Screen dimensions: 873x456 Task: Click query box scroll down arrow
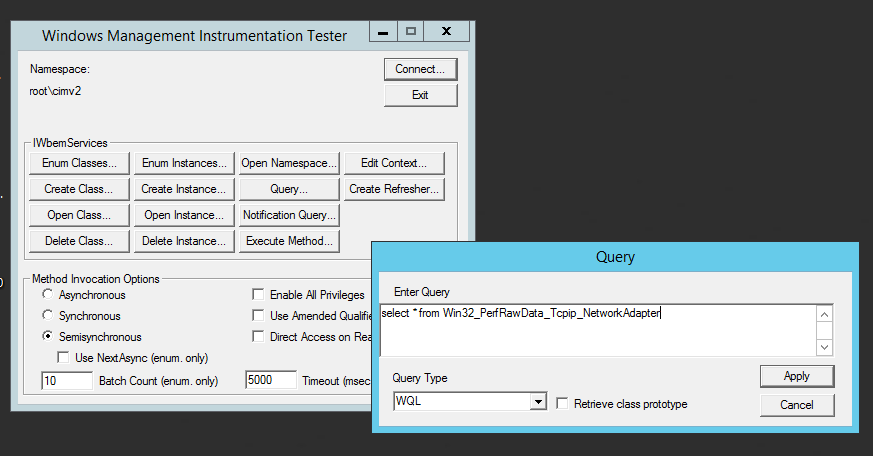click(825, 347)
